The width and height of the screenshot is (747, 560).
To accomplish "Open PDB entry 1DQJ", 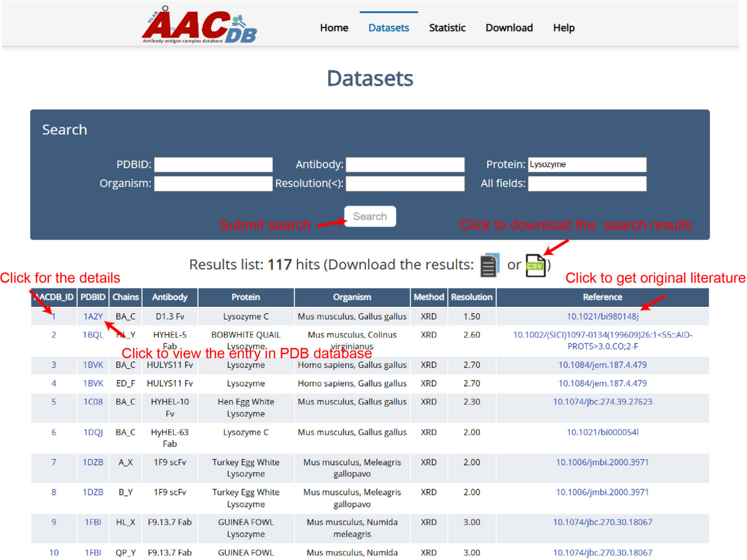I will (92, 432).
